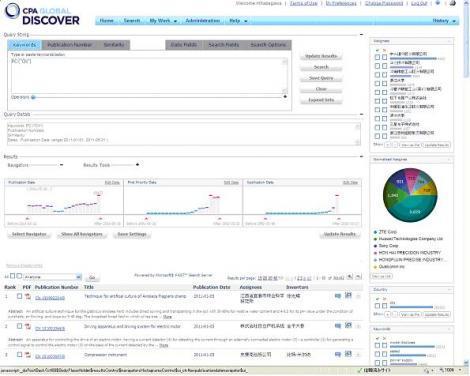This screenshot has width=470, height=376.
Task: Open the Analyze action dropdown
Action: click(x=52, y=277)
